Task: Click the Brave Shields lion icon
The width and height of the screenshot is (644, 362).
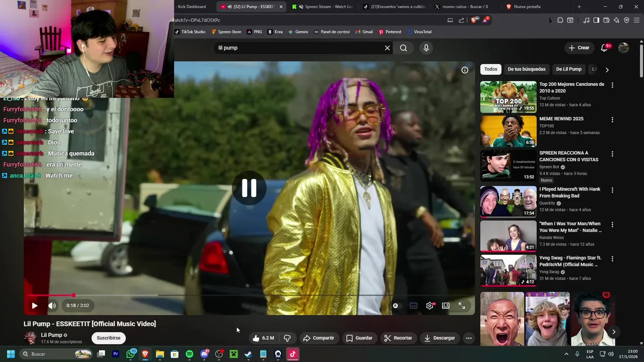Action: (x=473, y=20)
